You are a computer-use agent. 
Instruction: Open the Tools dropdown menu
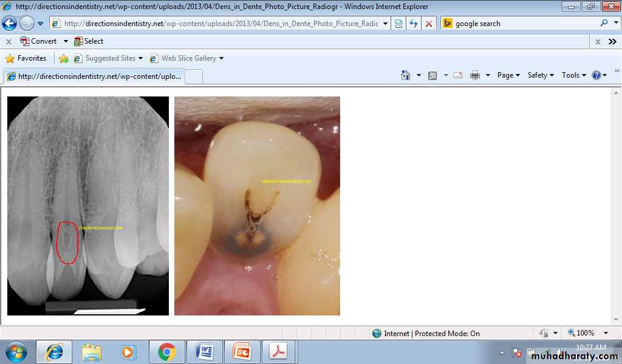[x=574, y=75]
